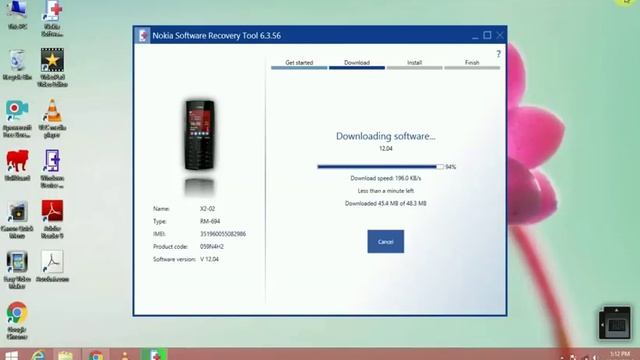Open the camera folder desktop icon below the bulldog
This screenshot has height=360, width=640.
17,220
